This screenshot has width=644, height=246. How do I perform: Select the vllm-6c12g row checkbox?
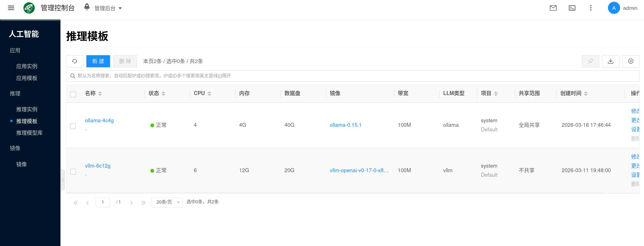[73, 171]
